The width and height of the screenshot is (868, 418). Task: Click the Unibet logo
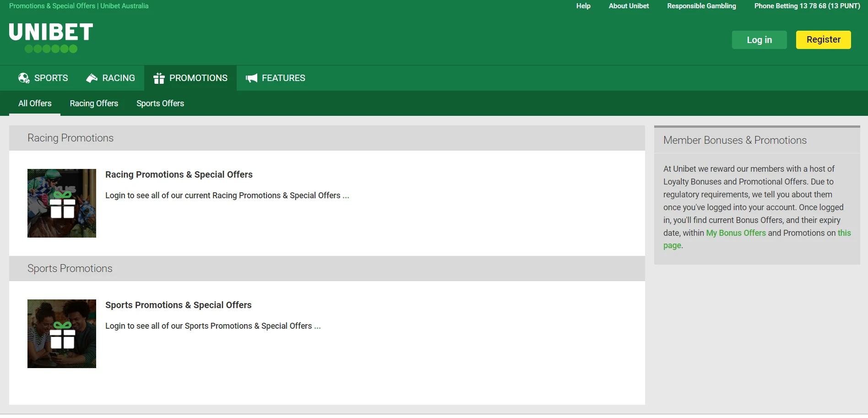click(x=51, y=38)
